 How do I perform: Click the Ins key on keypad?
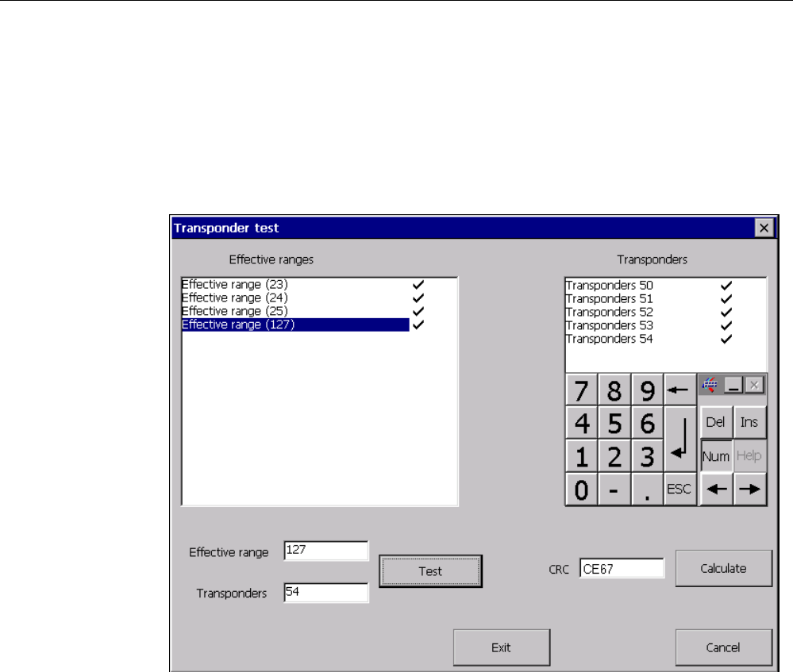[749, 422]
